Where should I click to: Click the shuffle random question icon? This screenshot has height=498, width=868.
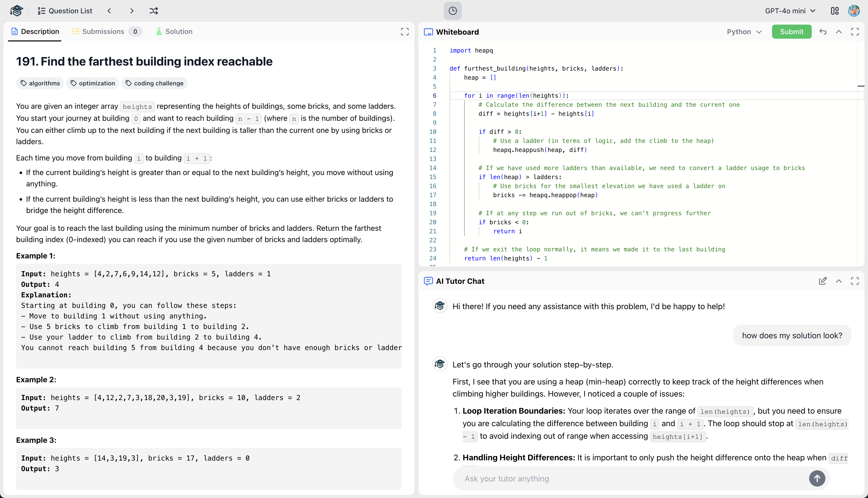(153, 11)
